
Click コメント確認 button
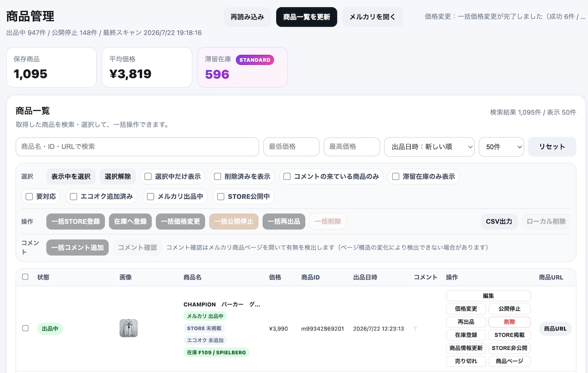[137, 248]
